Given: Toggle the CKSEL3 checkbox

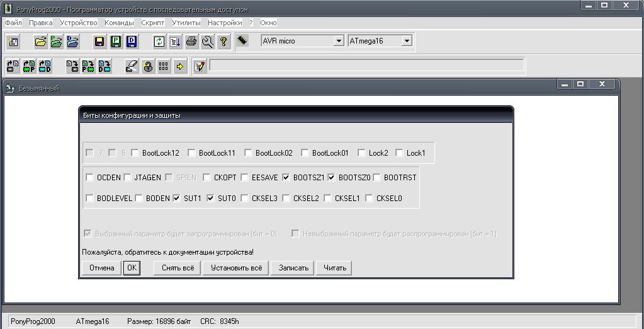Looking at the screenshot, I should [245, 199].
